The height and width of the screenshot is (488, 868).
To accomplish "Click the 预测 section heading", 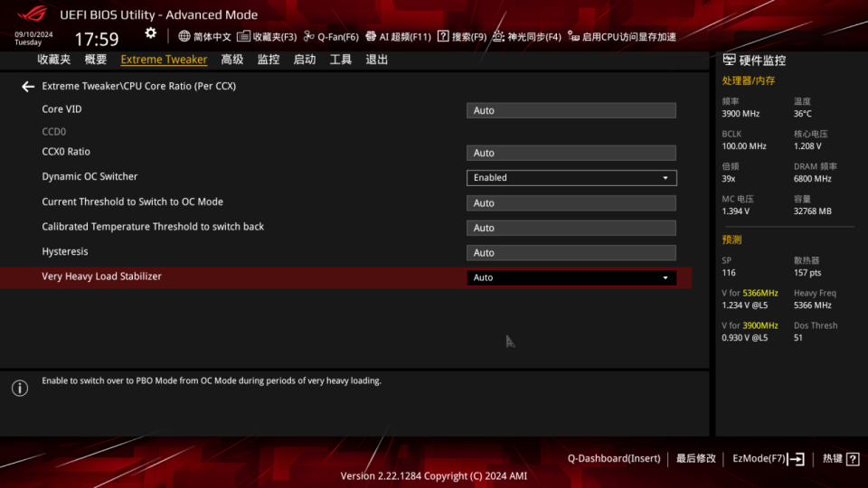I will (x=731, y=239).
